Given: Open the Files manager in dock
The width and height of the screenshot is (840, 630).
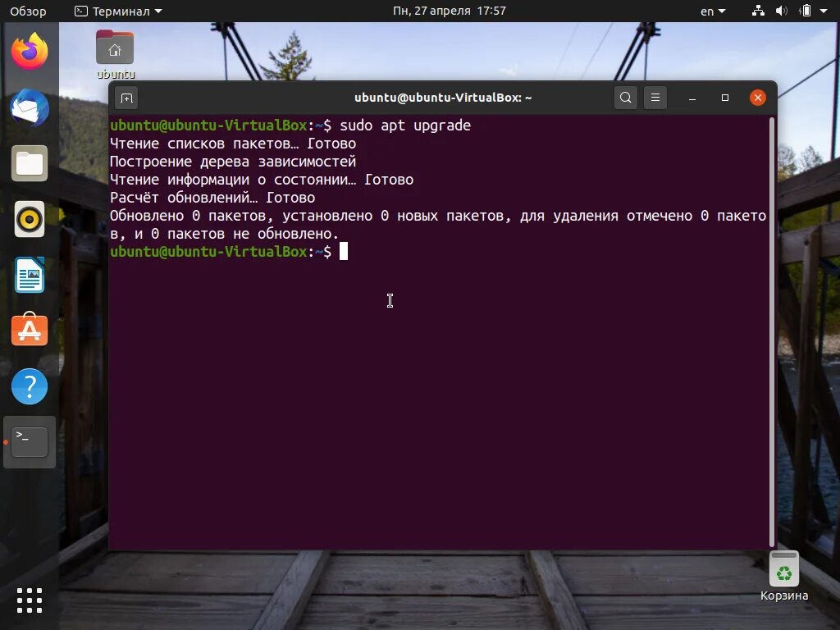Looking at the screenshot, I should (30, 163).
